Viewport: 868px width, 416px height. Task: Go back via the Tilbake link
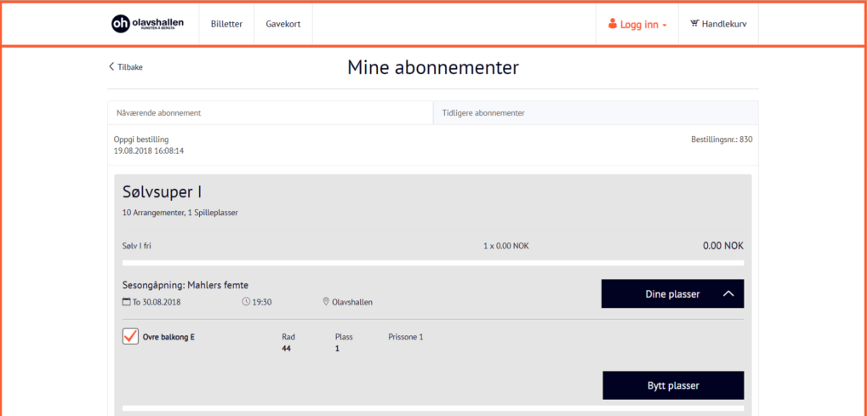coord(129,67)
